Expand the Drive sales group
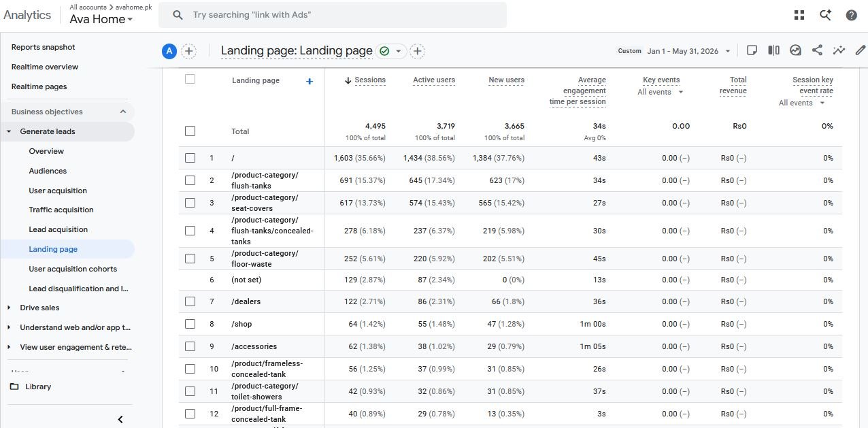 (9, 308)
